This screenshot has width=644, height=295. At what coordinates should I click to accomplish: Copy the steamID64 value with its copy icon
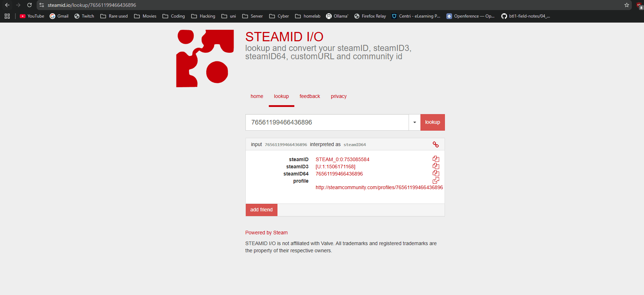click(436, 173)
